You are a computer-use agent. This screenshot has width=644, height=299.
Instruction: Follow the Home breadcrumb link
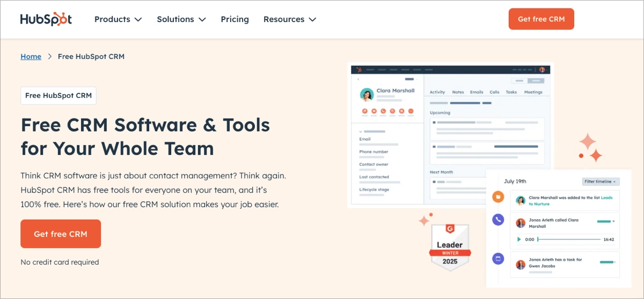[31, 56]
